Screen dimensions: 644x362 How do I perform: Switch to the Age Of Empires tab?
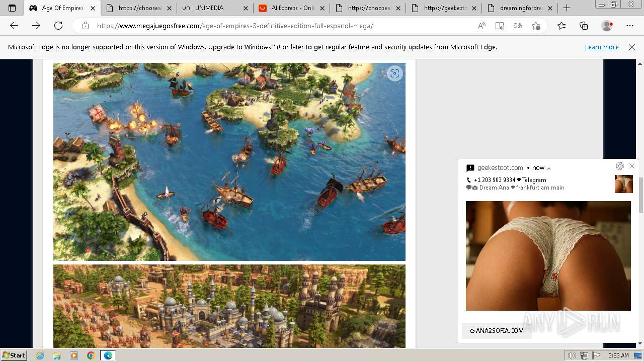[63, 8]
